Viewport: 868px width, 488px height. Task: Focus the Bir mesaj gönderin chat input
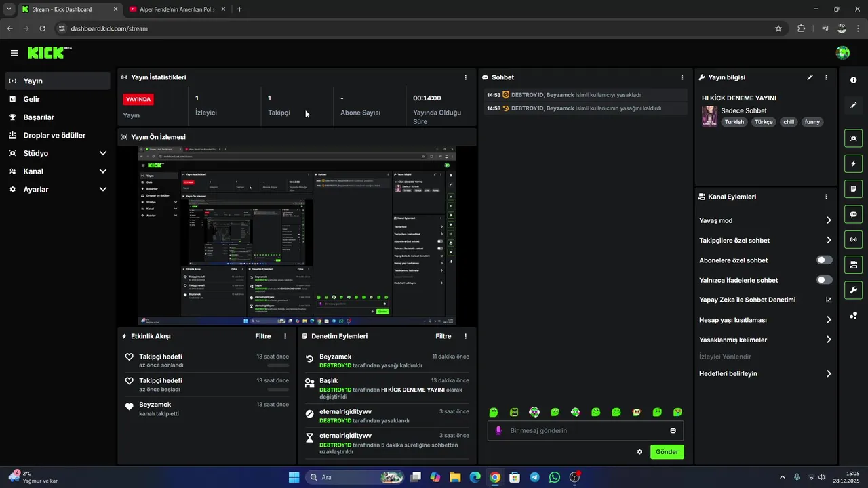[586, 430]
